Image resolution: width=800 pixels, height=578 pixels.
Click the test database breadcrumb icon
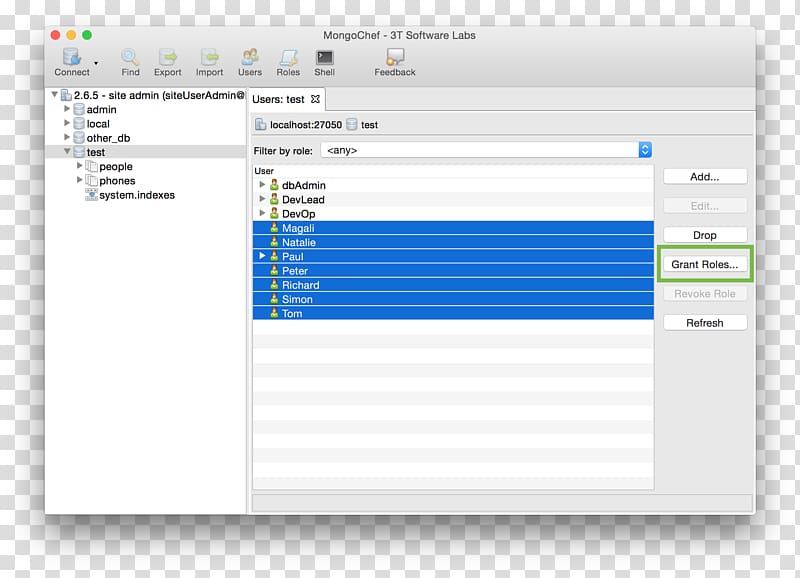pyautogui.click(x=352, y=124)
